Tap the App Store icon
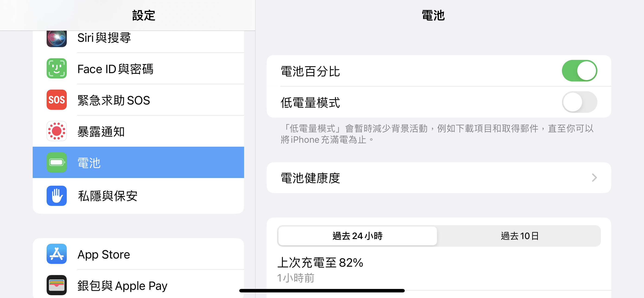Screen dimensions: 644x298 [57, 254]
